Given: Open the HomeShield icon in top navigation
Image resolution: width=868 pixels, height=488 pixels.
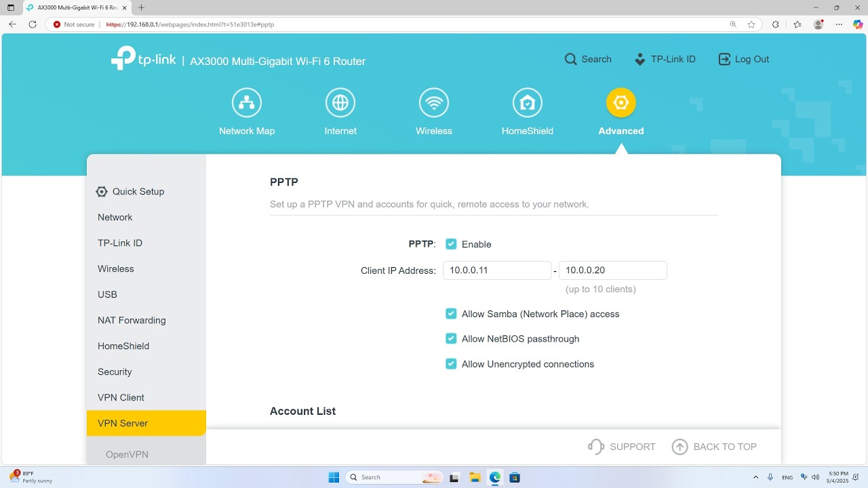Looking at the screenshot, I should [528, 103].
